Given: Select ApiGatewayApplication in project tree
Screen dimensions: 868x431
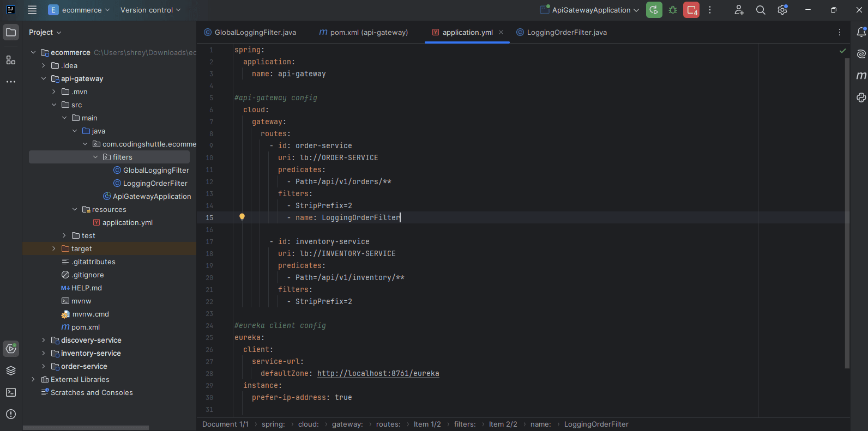Looking at the screenshot, I should pyautogui.click(x=147, y=196).
